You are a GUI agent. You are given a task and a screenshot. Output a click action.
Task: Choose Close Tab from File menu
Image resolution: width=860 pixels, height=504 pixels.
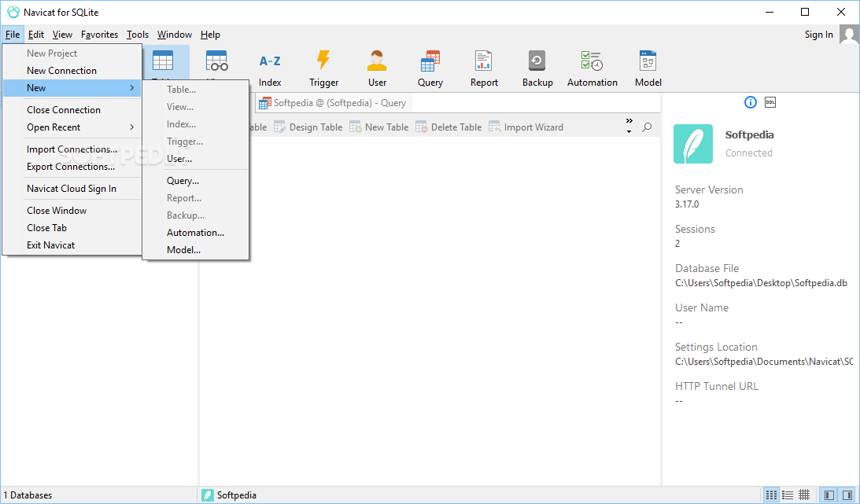(72, 228)
